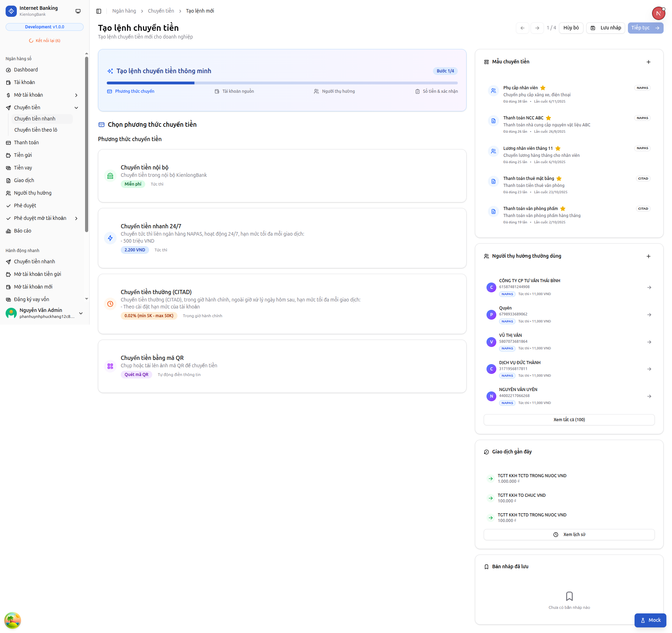The height and width of the screenshot is (633, 672).
Task: Click the Hủy bỏ button
Action: pos(571,28)
